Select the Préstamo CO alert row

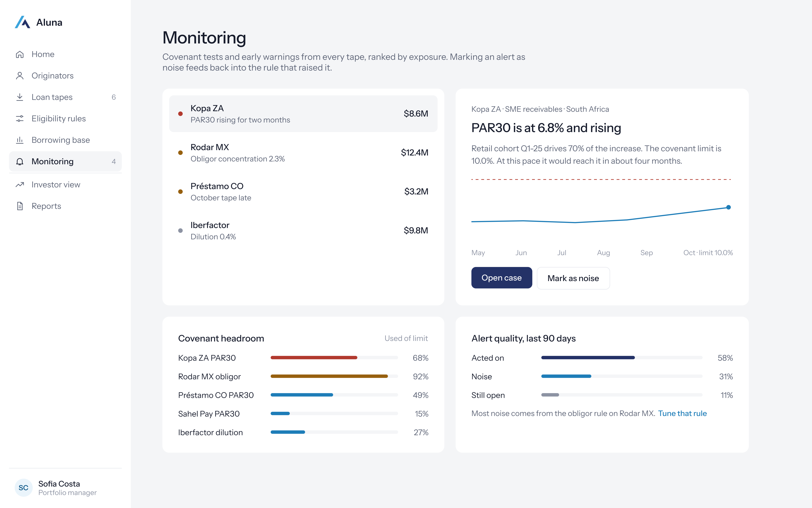point(303,191)
